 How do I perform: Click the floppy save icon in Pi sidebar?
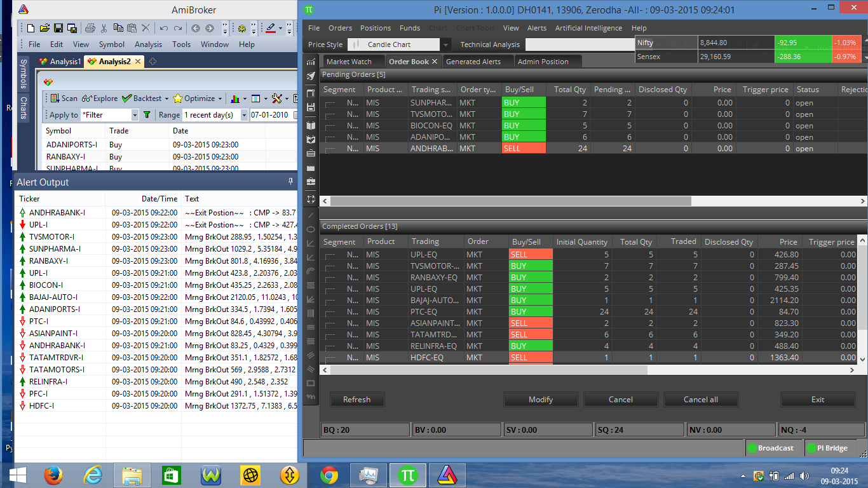pyautogui.click(x=311, y=107)
